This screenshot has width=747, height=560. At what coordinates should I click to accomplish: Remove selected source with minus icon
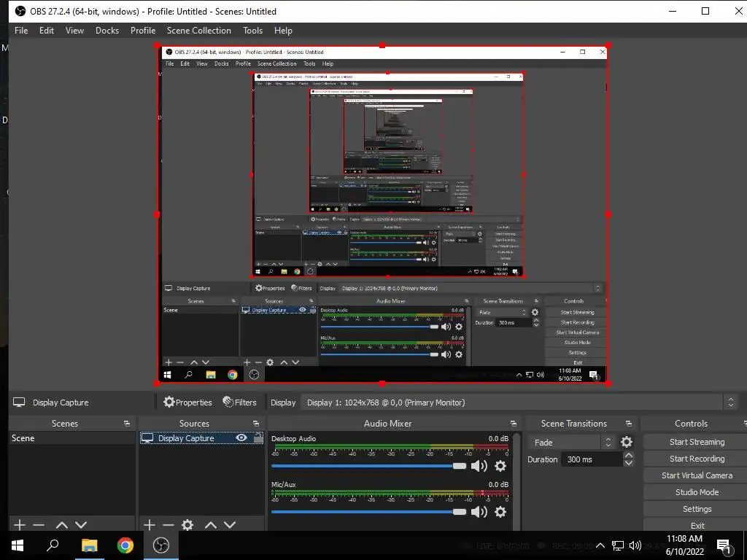[169, 525]
